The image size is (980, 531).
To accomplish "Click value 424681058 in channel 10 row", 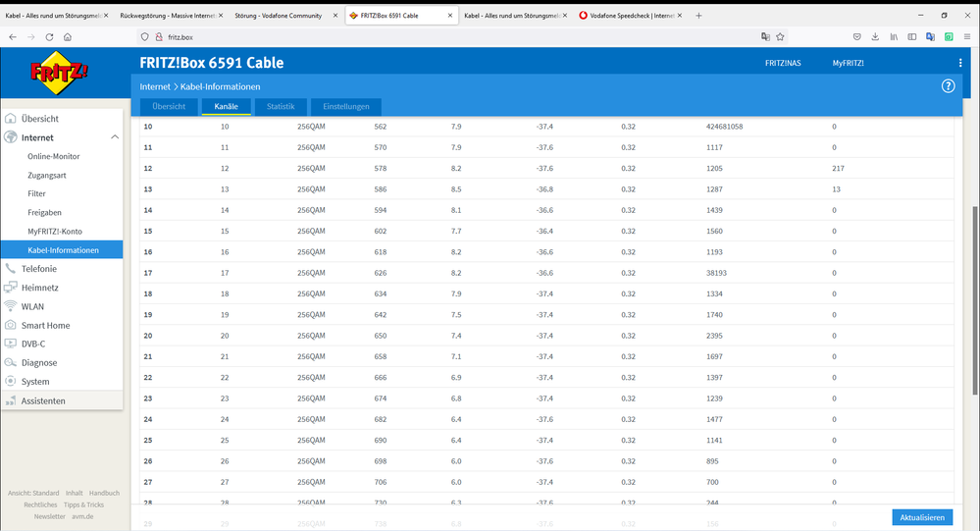I will point(724,127).
